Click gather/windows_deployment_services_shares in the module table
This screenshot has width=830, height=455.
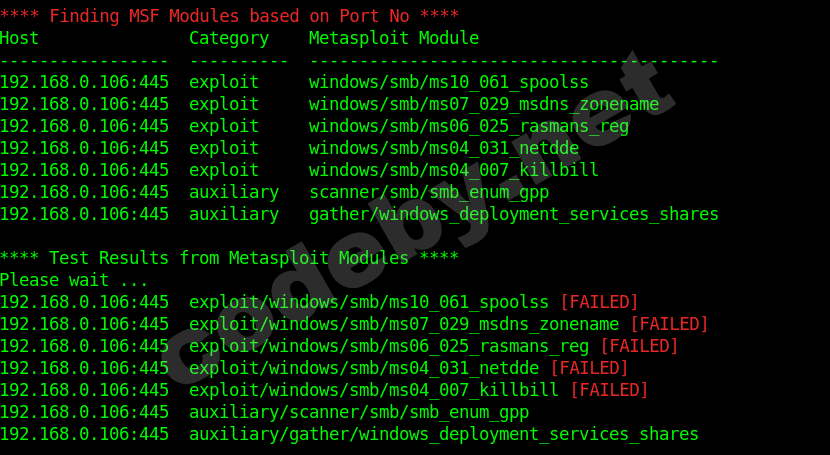513,214
